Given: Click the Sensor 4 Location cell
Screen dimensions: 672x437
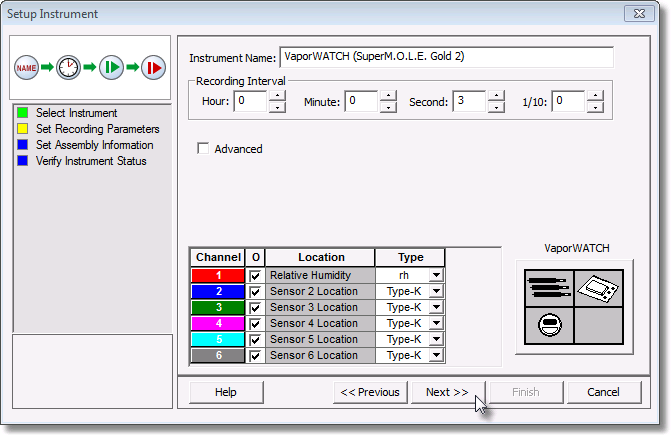Looking at the screenshot, I should coord(320,323).
